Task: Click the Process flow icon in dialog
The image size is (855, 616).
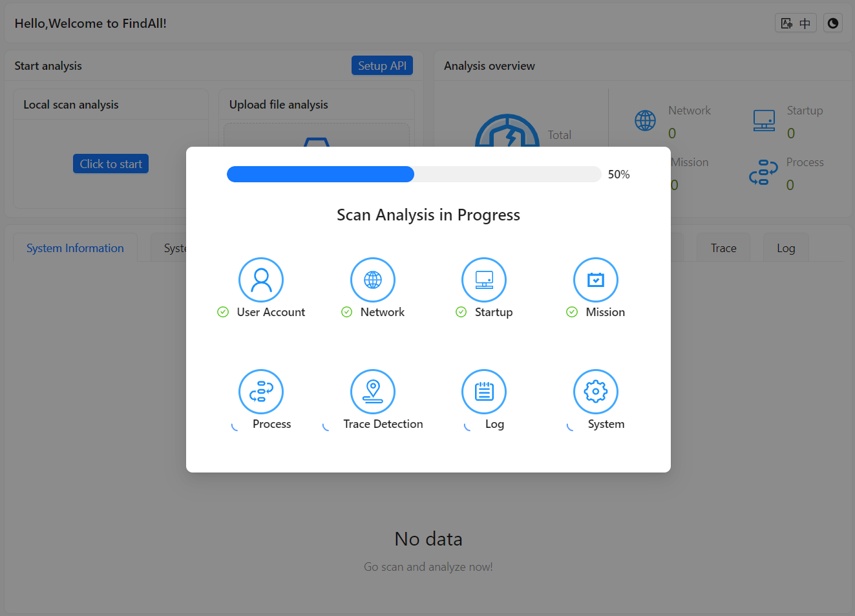Action: pyautogui.click(x=261, y=392)
